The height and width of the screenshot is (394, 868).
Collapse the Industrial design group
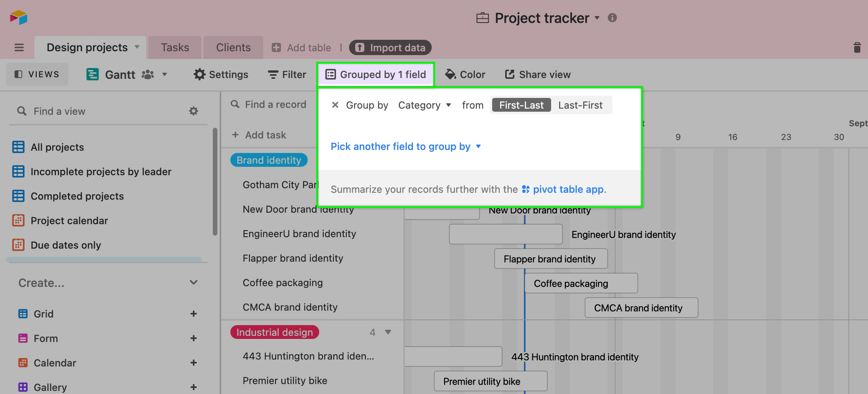pos(388,332)
